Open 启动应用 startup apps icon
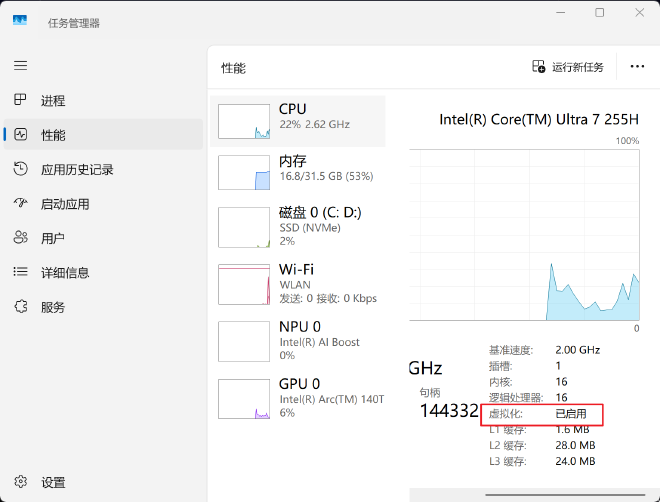660x502 pixels. pos(20,204)
